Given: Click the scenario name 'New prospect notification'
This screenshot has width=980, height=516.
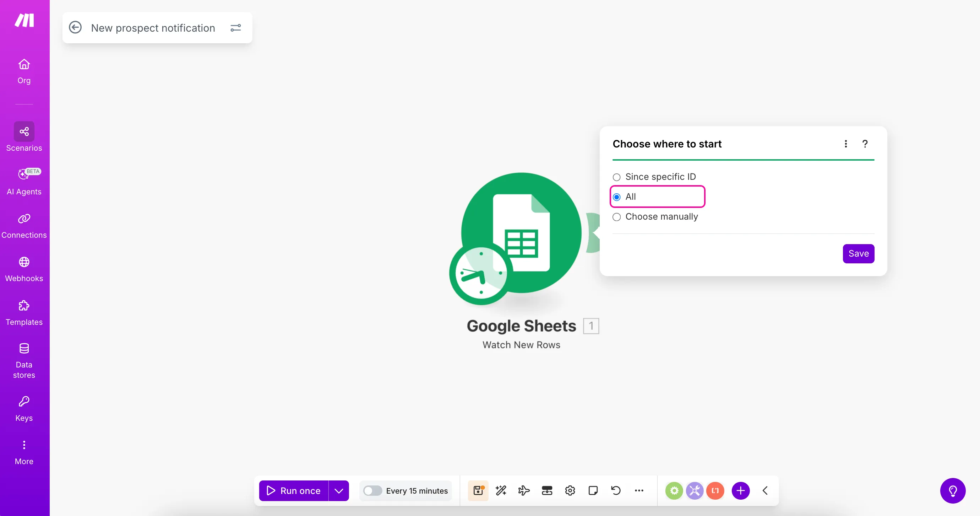Looking at the screenshot, I should 153,28.
